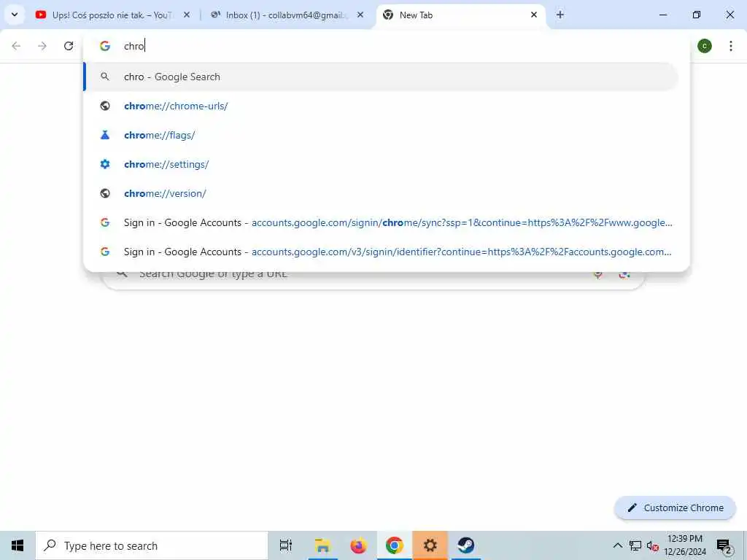Minimize the Chrome window
The width and height of the screenshot is (747, 560).
pyautogui.click(x=662, y=15)
